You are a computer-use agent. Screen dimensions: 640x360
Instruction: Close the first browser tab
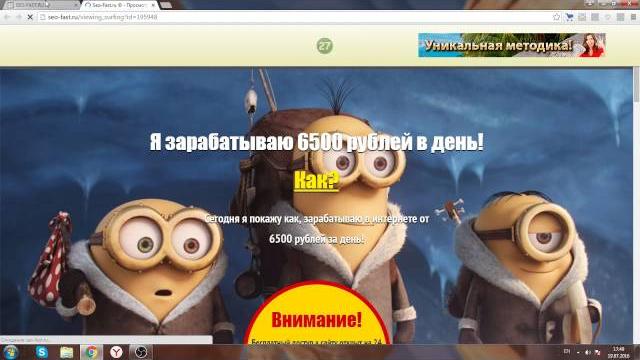(76, 5)
